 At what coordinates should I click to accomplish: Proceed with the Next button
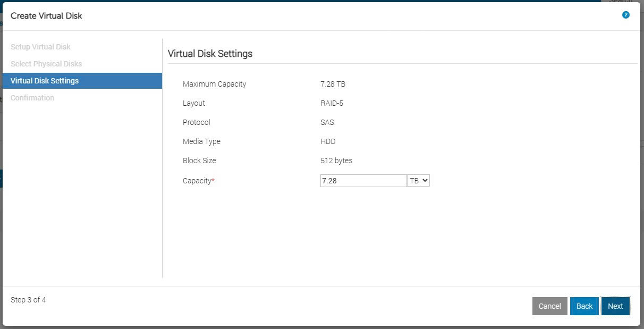[615, 306]
